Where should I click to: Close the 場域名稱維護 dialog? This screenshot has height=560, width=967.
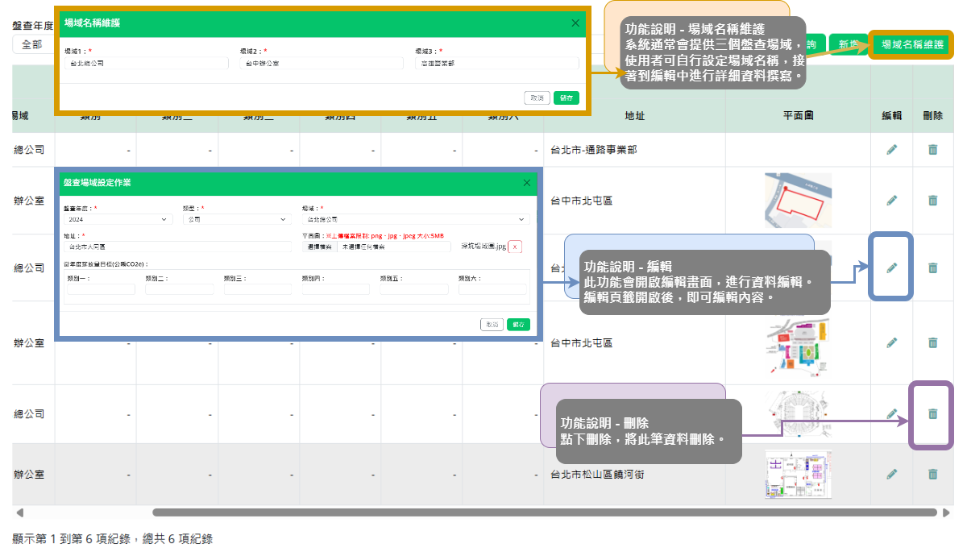click(x=575, y=23)
